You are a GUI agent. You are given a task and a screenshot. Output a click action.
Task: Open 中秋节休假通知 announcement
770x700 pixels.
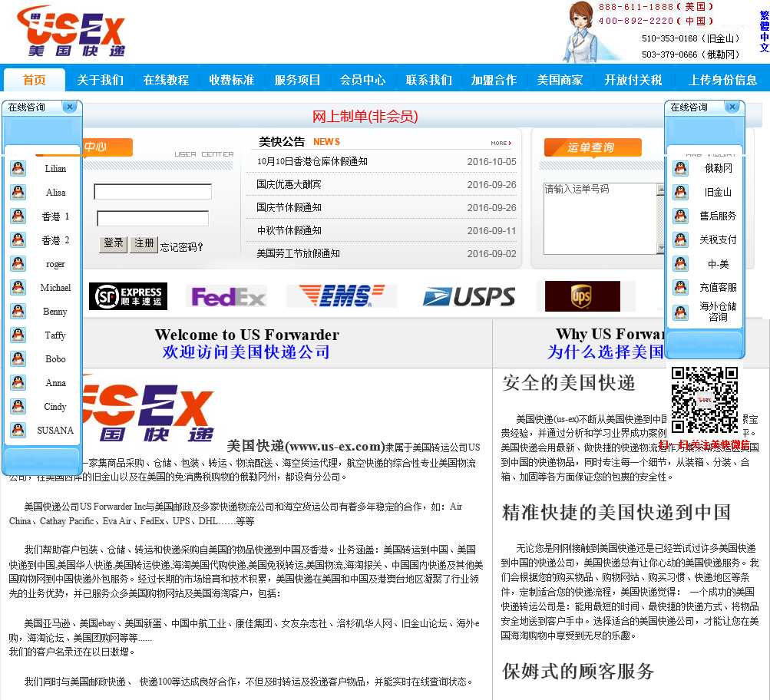click(x=289, y=231)
